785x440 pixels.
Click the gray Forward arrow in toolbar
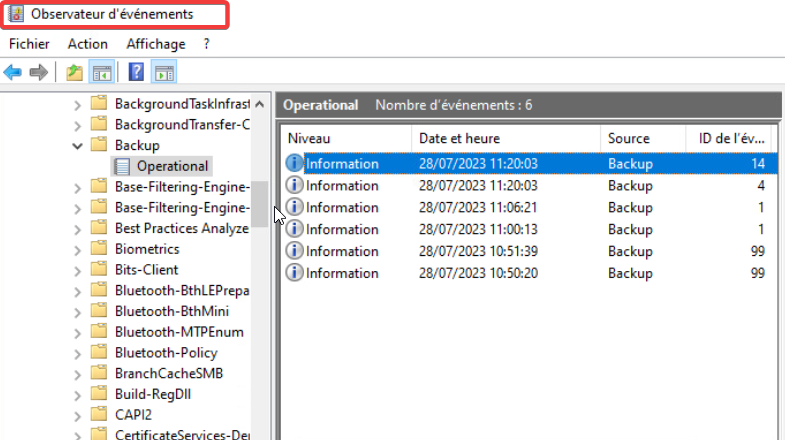[x=39, y=72]
